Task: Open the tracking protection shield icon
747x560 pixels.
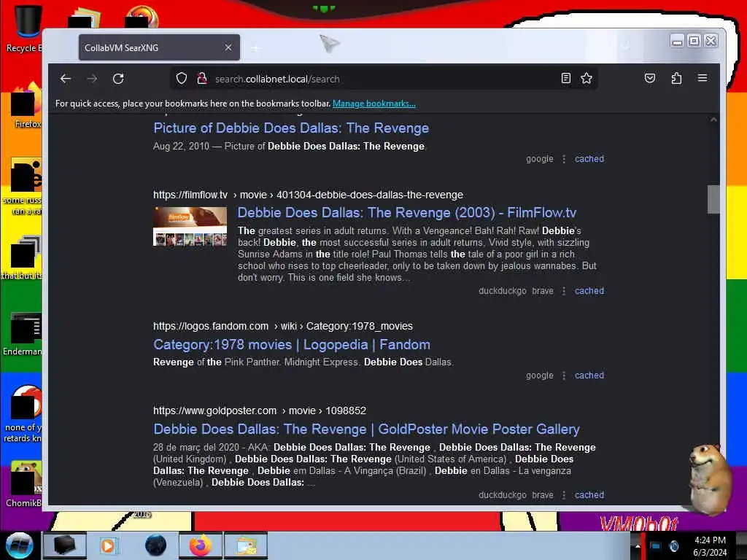Action: 182,78
